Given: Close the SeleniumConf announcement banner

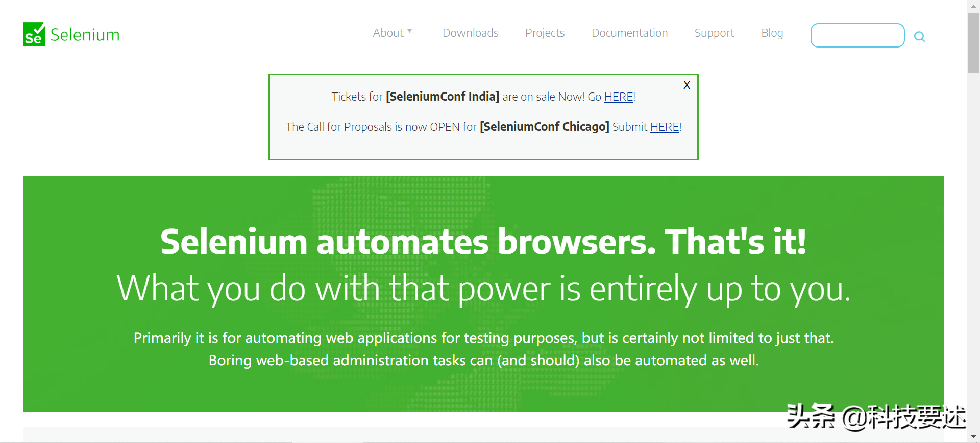Looking at the screenshot, I should click(x=687, y=85).
